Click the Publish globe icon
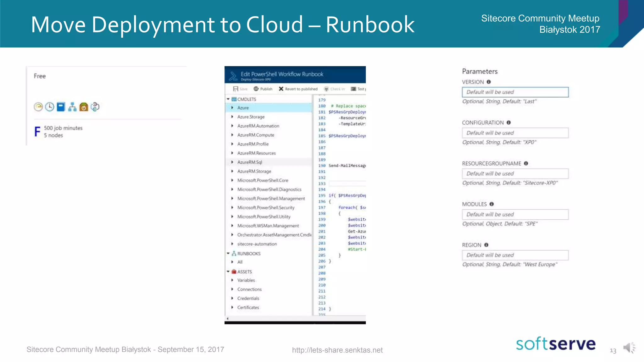The width and height of the screenshot is (644, 362). (256, 89)
